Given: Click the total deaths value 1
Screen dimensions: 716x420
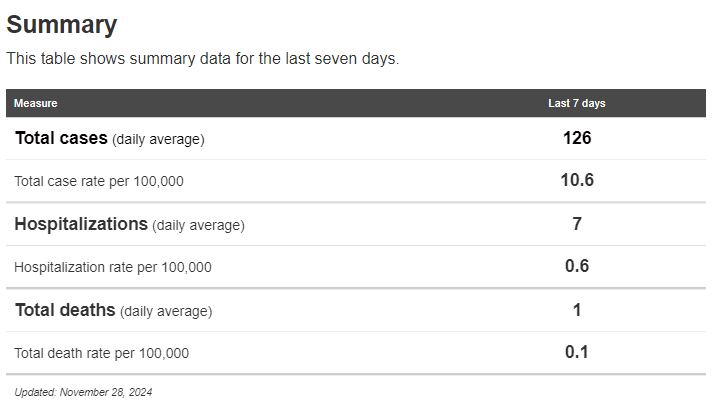Looking at the screenshot, I should pos(577,310).
